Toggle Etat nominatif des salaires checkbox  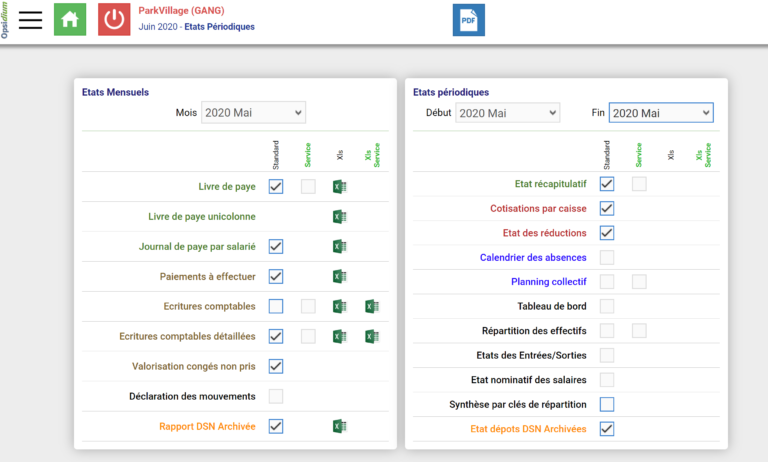click(x=607, y=380)
